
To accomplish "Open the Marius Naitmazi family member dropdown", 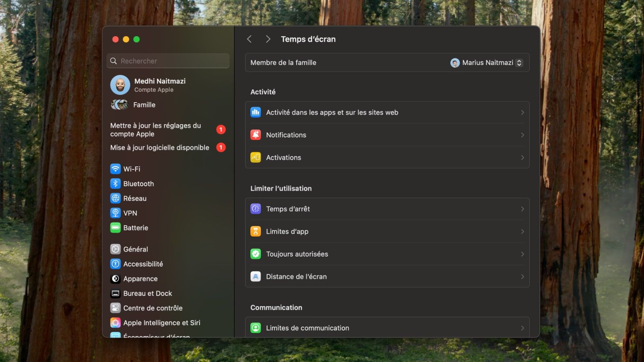I will click(487, 63).
